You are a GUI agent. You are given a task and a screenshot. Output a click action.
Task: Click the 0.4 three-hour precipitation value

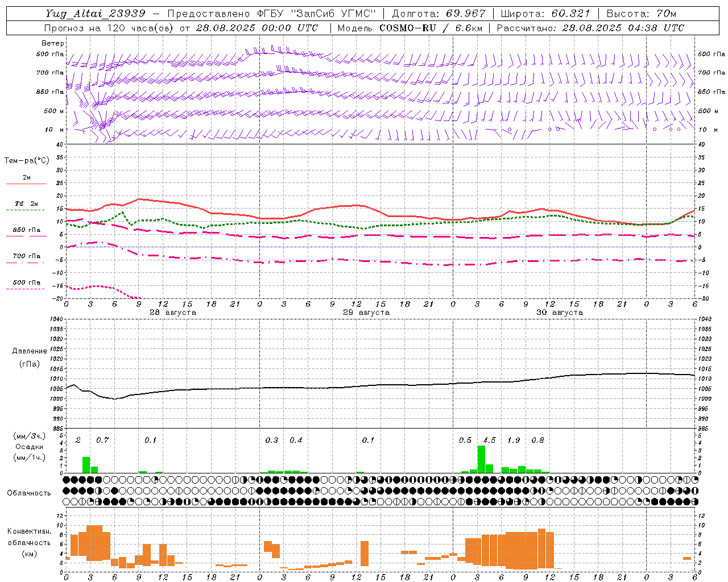coord(296,440)
